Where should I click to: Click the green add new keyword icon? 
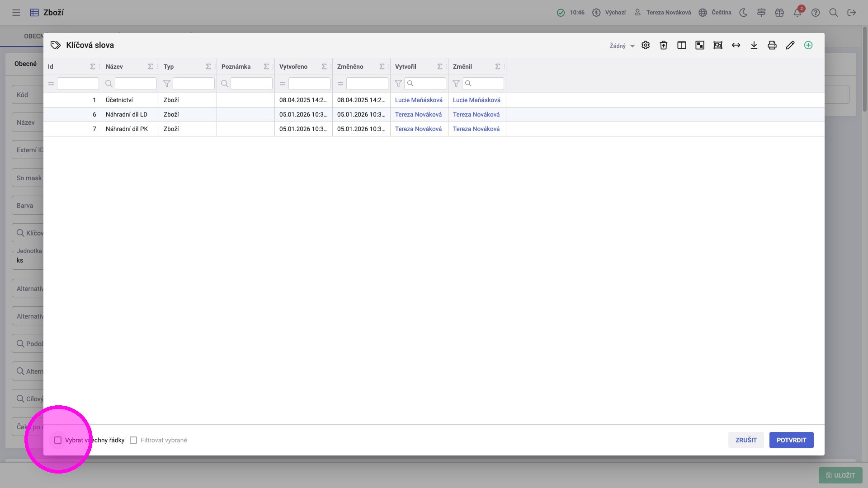coord(808,45)
